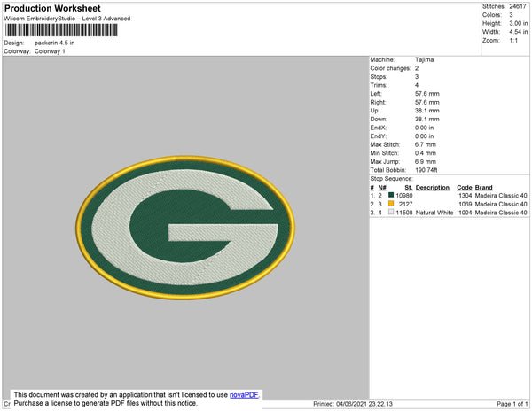Click the Color changes value 2
This screenshot has width=532, height=411.
tap(417, 68)
